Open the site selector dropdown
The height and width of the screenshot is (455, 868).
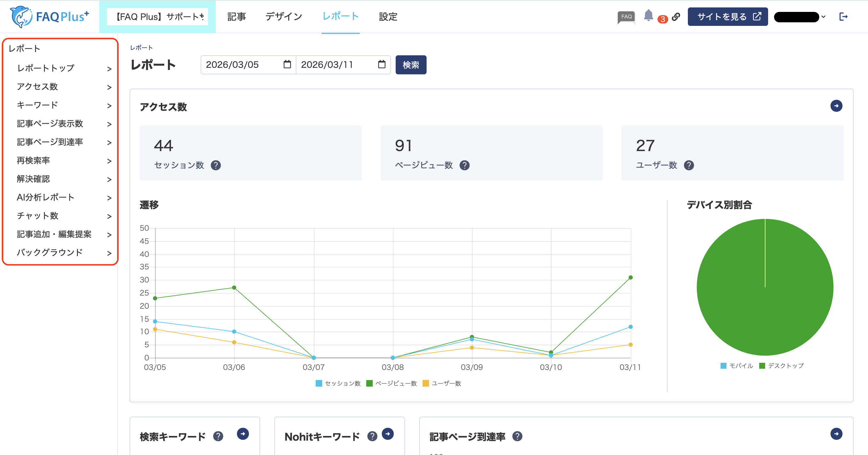(157, 17)
